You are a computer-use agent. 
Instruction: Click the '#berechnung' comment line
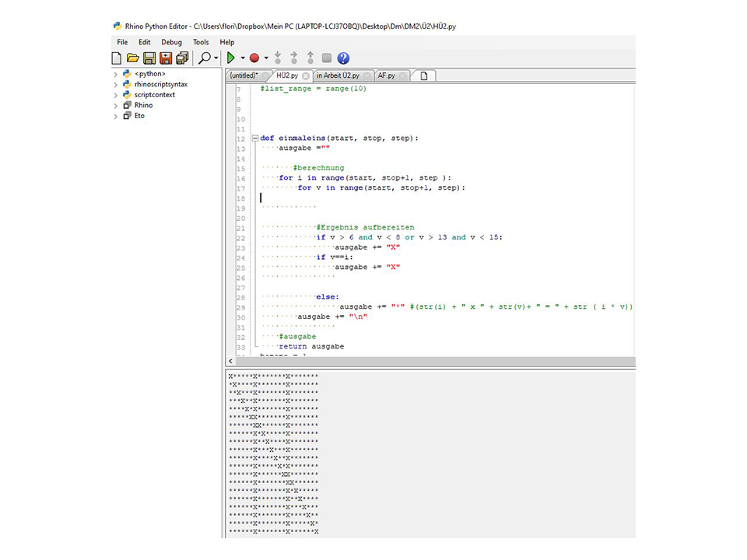tap(318, 168)
